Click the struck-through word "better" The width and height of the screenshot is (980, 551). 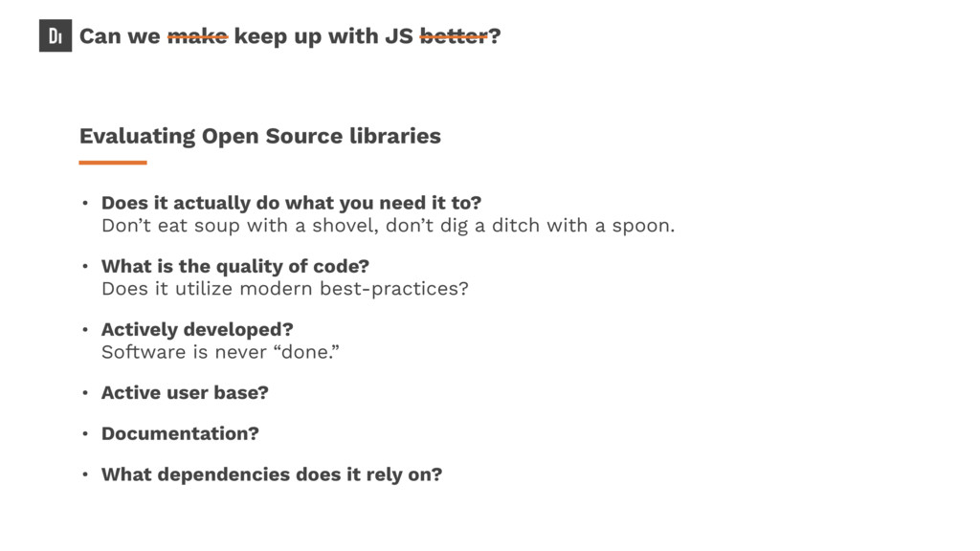454,36
